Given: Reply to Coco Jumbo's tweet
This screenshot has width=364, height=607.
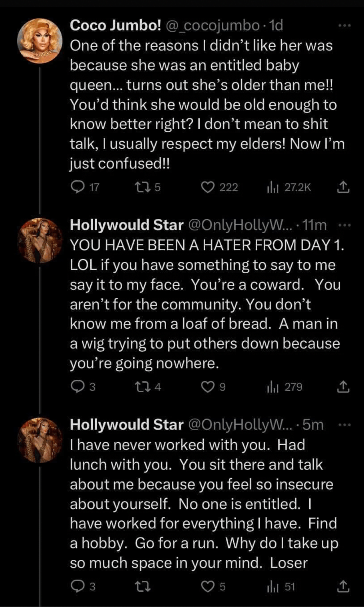Looking at the screenshot, I should (77, 187).
